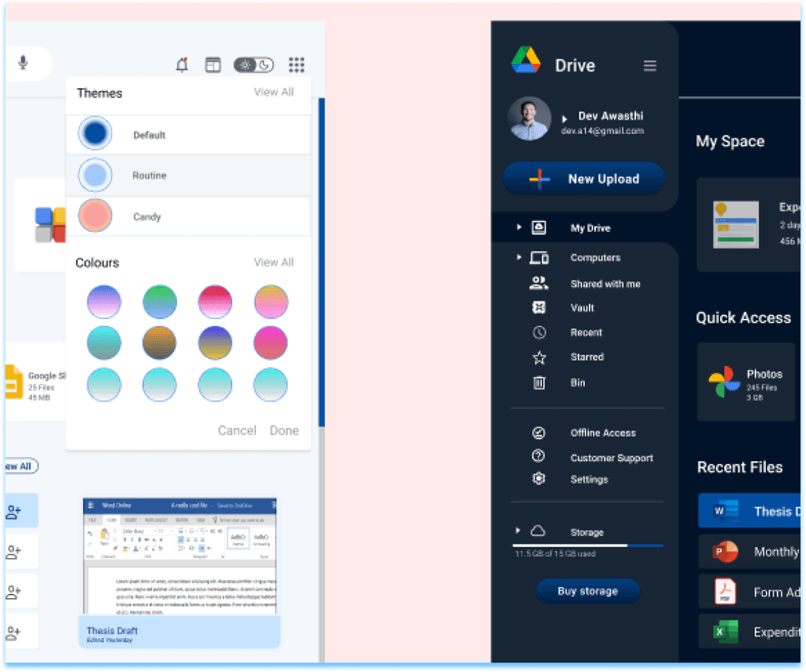
Task: Open the Expenditure Excel file icon
Action: (726, 632)
